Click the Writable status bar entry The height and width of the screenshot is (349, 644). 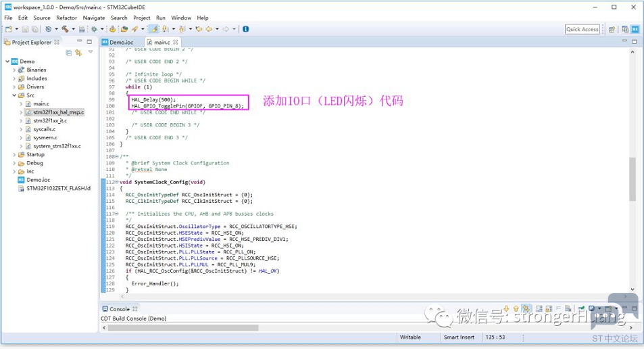point(410,337)
